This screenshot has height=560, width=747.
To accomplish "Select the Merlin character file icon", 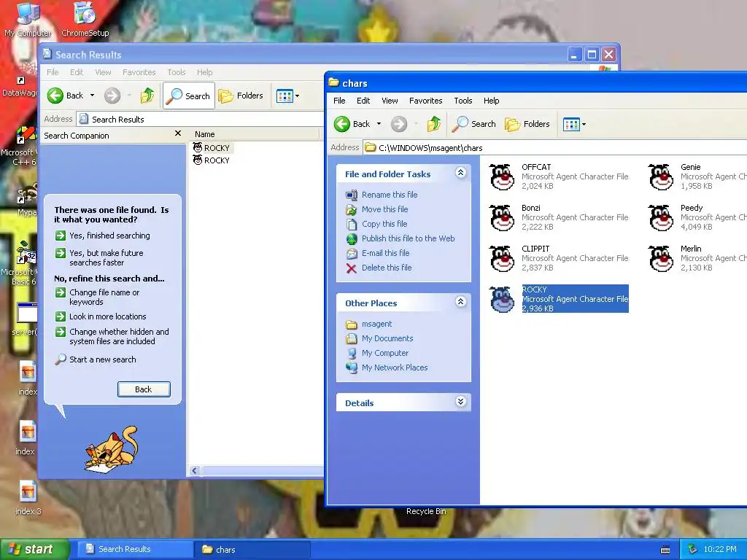I will click(x=661, y=259).
